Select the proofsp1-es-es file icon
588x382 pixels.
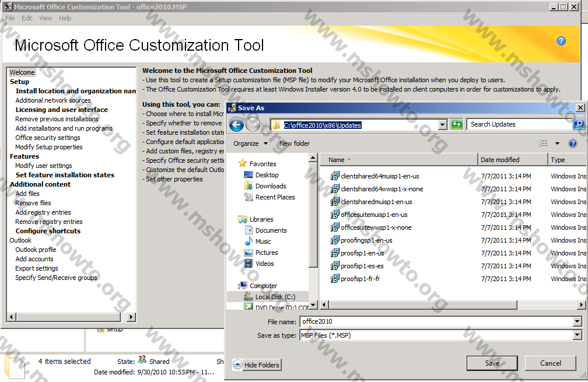click(x=334, y=266)
